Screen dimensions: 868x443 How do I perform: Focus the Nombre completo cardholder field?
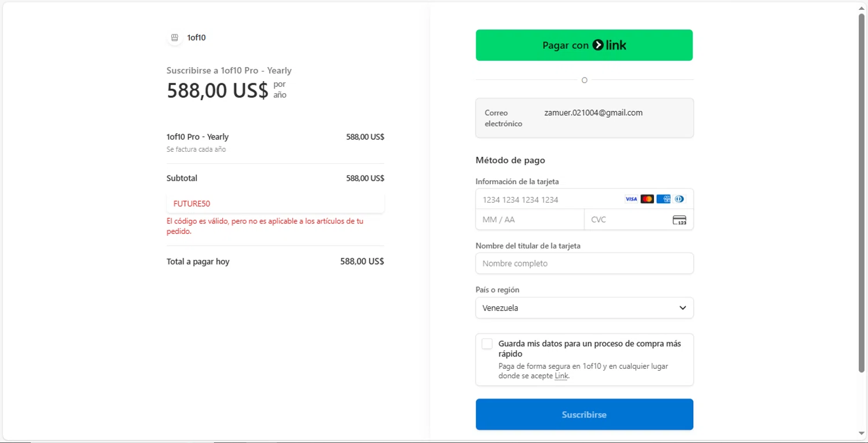[x=584, y=263]
